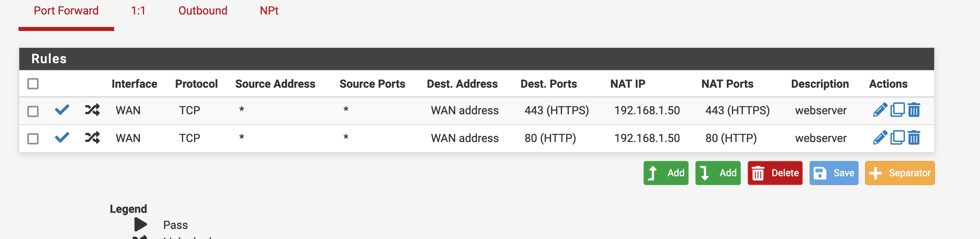The image size is (980, 239).
Task: Add a rule to top of list
Action: click(x=666, y=173)
